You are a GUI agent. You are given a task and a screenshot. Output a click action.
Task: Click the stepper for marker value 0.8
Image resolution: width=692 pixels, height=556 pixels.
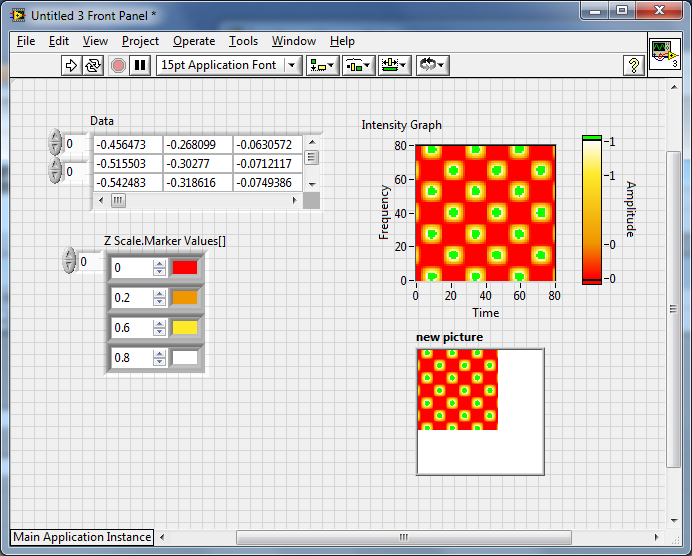click(159, 358)
